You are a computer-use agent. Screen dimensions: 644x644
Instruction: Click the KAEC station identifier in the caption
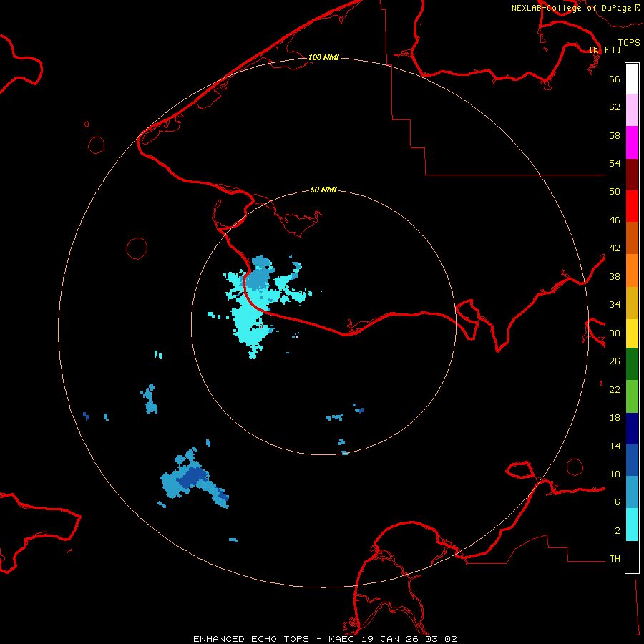click(x=343, y=639)
